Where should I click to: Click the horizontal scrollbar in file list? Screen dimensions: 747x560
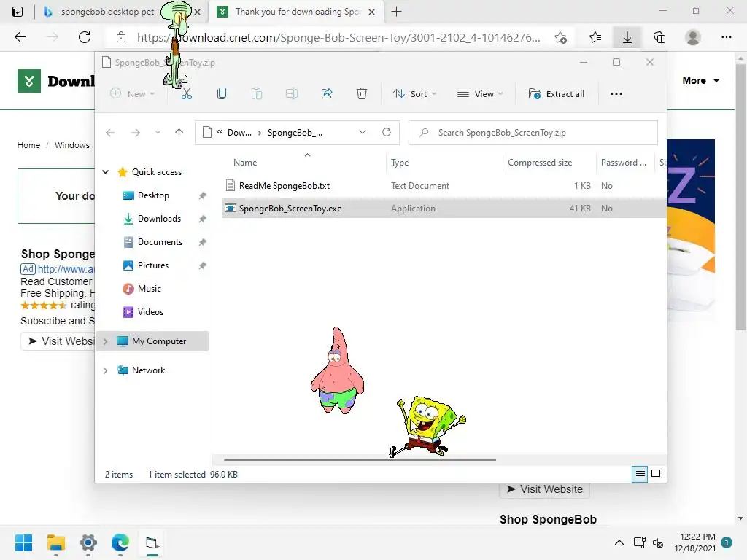point(360,460)
